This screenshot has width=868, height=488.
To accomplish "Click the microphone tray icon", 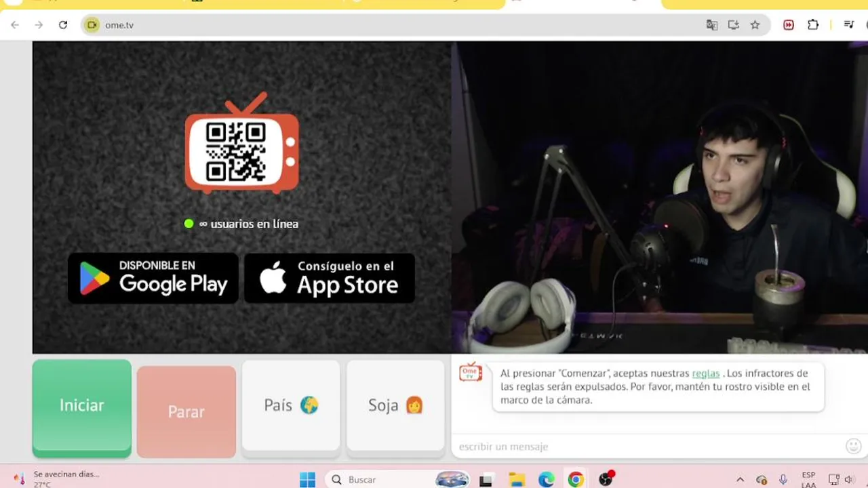I will 783,480.
